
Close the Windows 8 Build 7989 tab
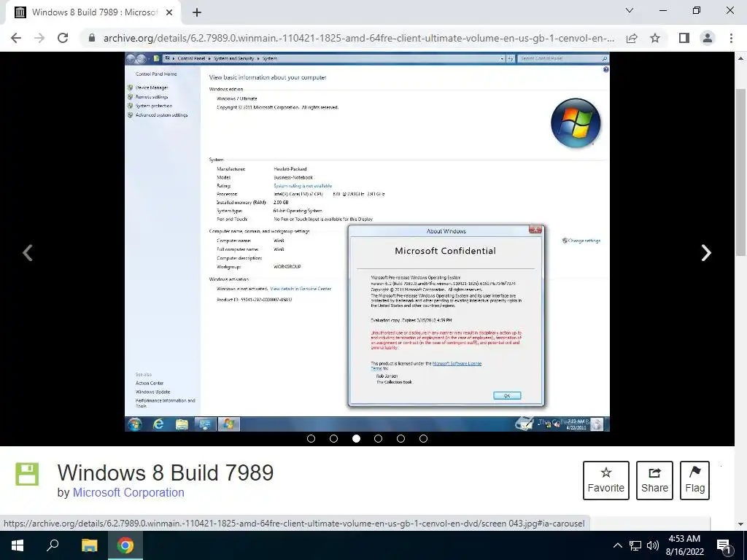click(x=169, y=13)
